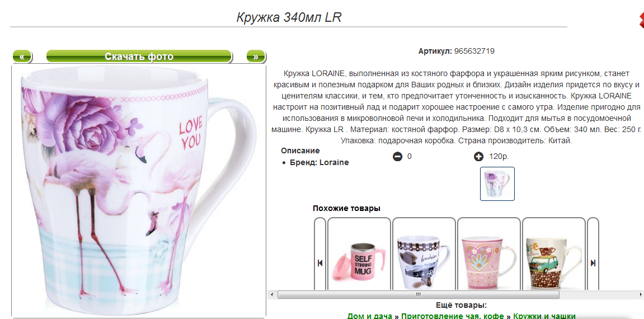Click the minus quantity icon
This screenshot has width=644, height=319.
397,156
